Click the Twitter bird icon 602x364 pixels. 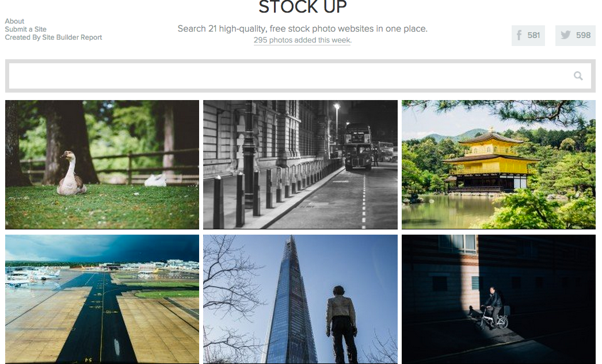tap(566, 35)
